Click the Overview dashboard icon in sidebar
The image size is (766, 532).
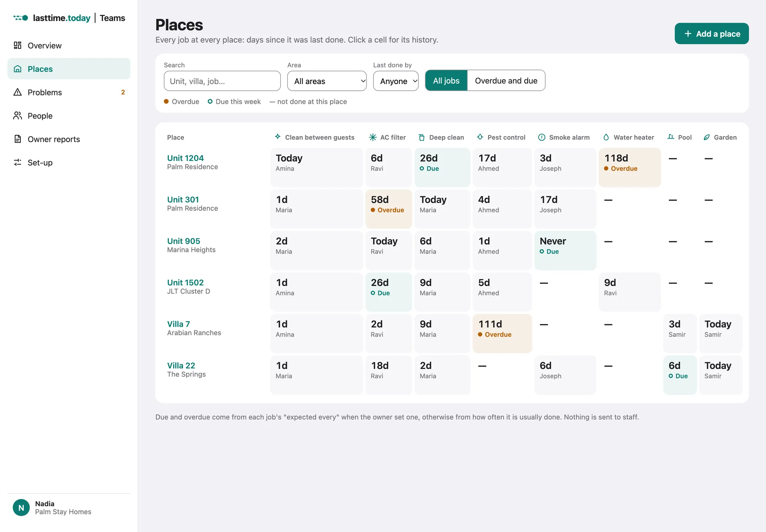tap(17, 45)
